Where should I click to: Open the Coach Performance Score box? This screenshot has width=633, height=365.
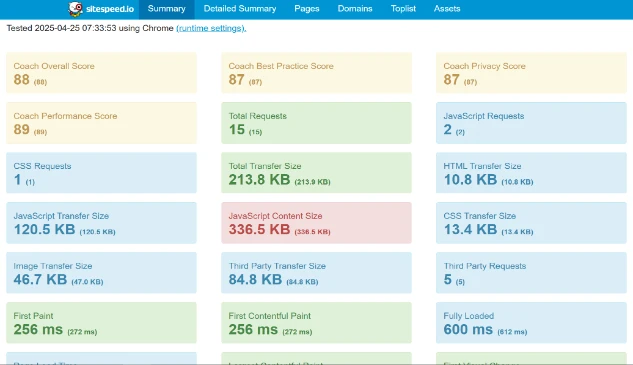click(101, 123)
